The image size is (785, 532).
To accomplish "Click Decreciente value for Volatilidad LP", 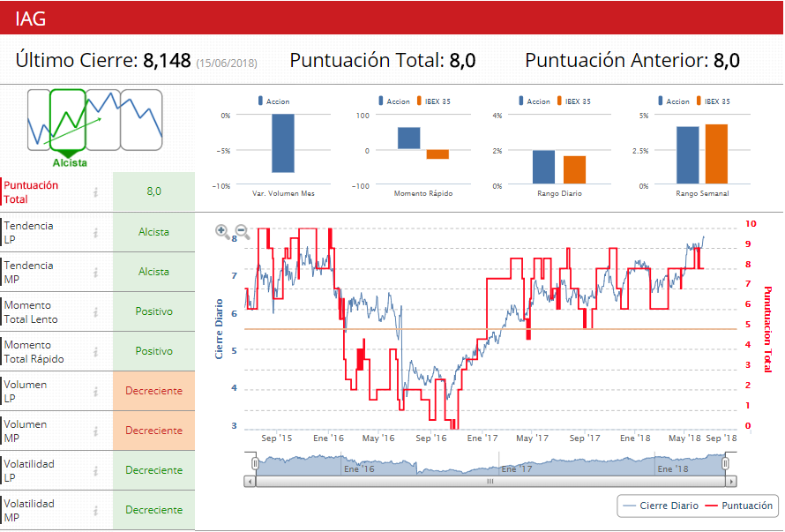I will 153,470.
